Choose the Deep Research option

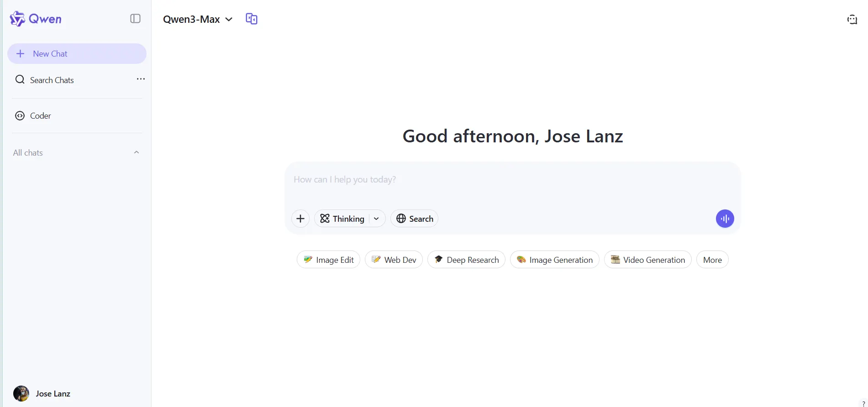point(466,260)
